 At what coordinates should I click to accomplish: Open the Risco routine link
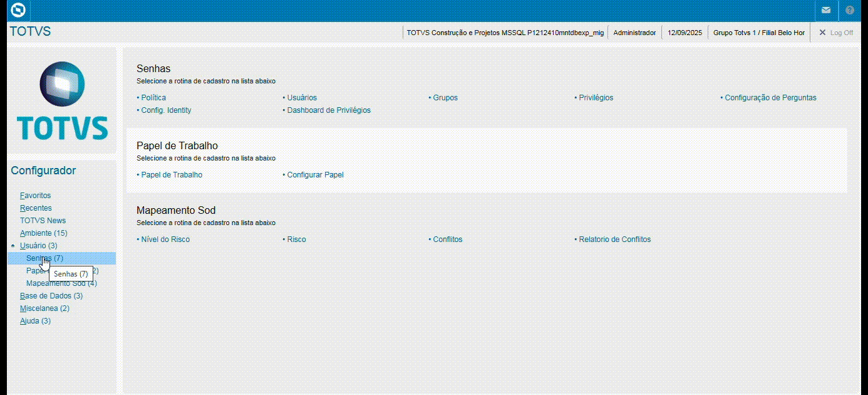point(296,240)
